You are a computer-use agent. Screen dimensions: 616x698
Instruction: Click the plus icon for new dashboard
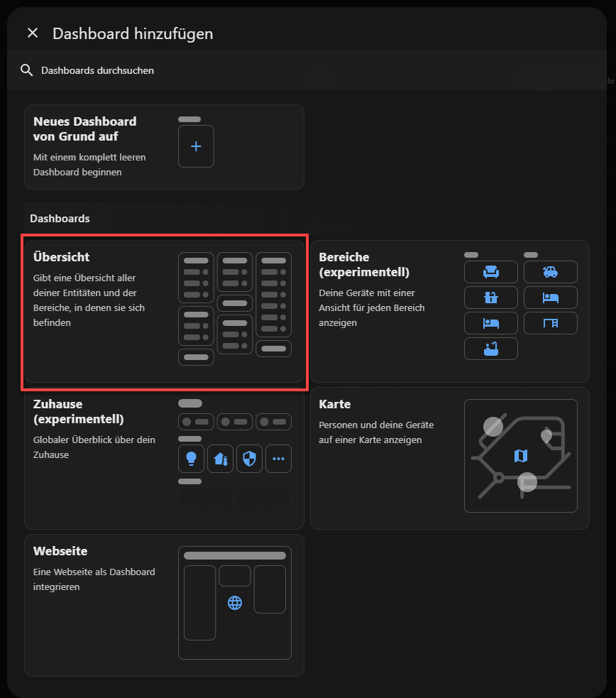(x=196, y=146)
